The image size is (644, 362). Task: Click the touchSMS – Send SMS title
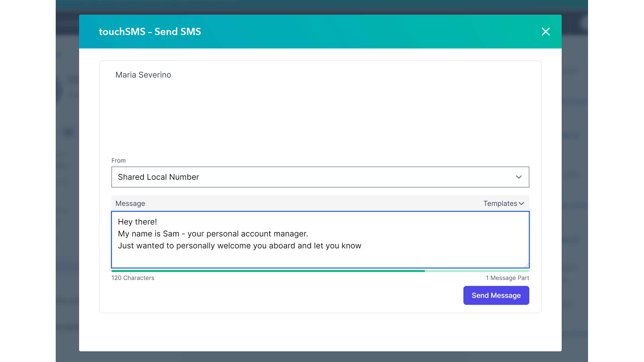tap(150, 32)
